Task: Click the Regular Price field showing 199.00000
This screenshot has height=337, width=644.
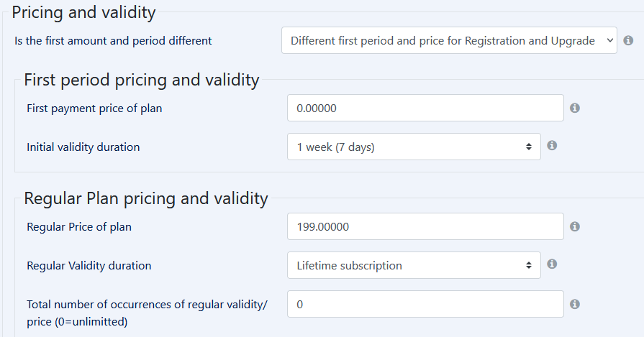Action: pyautogui.click(x=425, y=227)
